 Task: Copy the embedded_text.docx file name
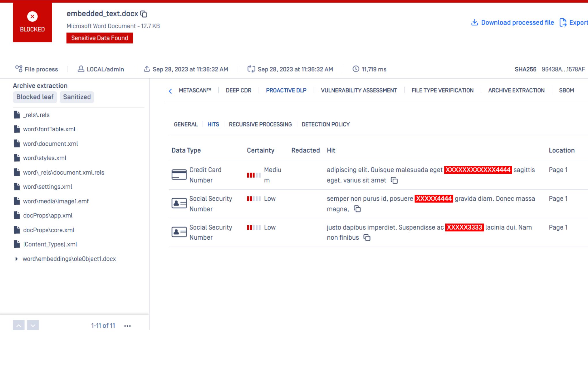pyautogui.click(x=144, y=14)
